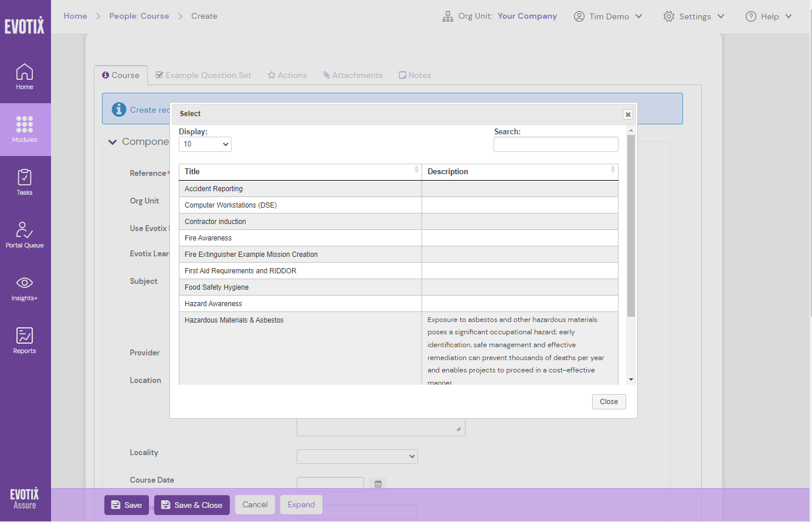Open the Course Date calendar picker
812x522 pixels.
pos(378,483)
